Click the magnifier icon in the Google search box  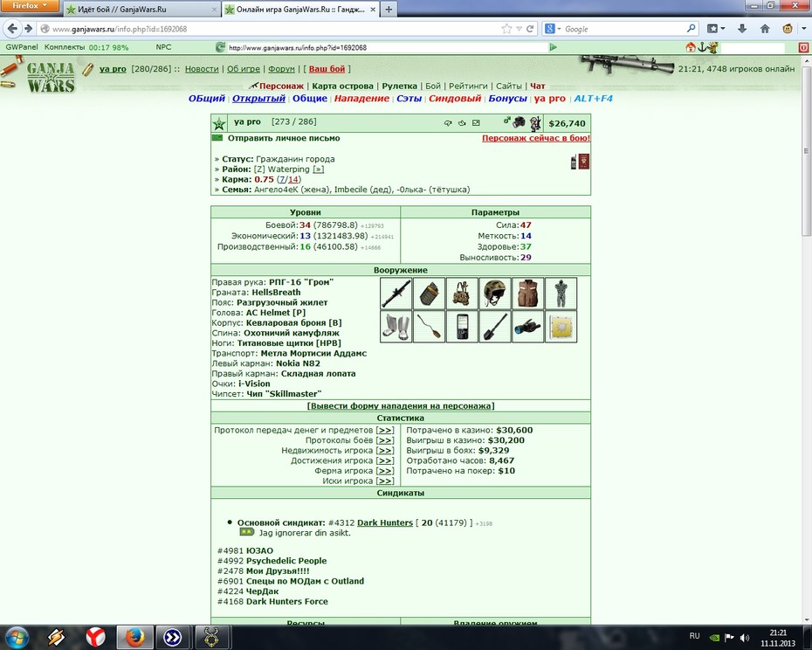coord(691,29)
